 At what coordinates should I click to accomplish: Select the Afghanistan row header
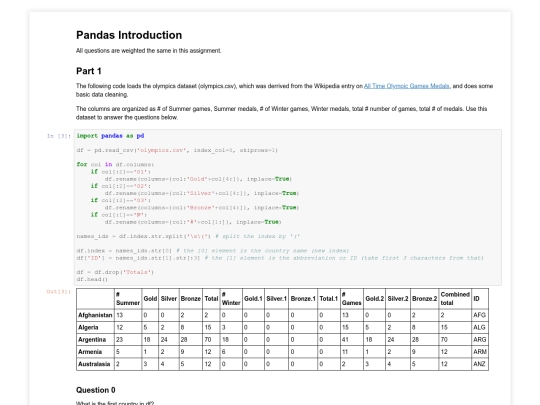[x=95, y=315]
